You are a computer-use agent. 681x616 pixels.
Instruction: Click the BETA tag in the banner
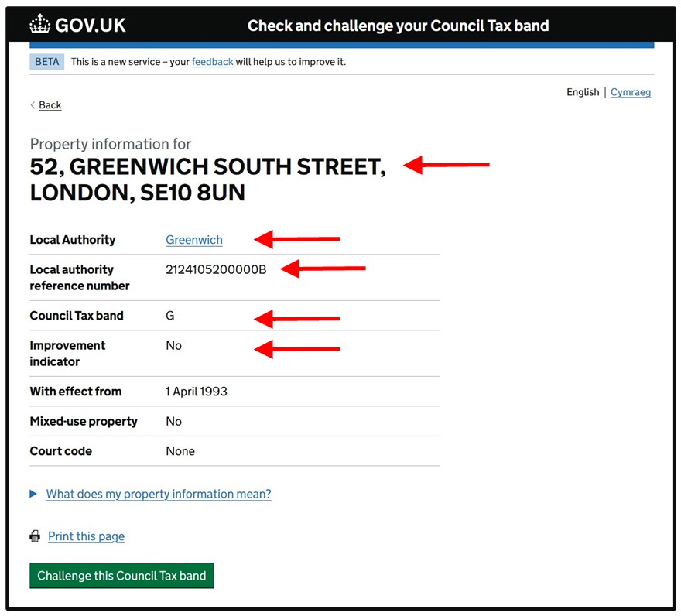[x=46, y=62]
